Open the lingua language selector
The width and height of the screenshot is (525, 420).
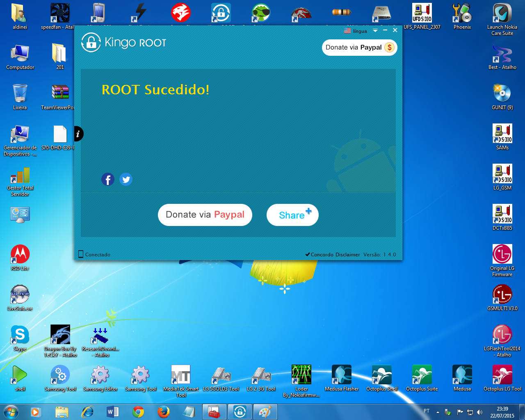[356, 31]
